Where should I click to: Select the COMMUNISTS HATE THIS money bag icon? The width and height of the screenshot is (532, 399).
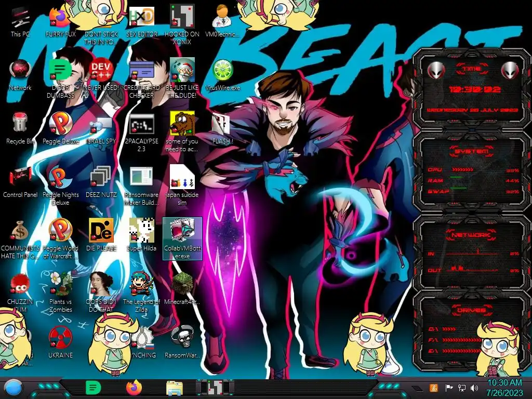coord(20,239)
